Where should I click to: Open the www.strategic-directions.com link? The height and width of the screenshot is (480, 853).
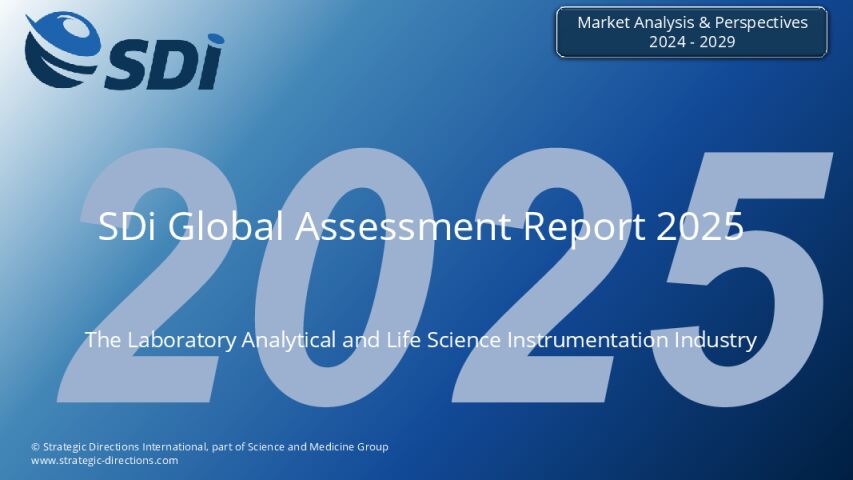[104, 460]
